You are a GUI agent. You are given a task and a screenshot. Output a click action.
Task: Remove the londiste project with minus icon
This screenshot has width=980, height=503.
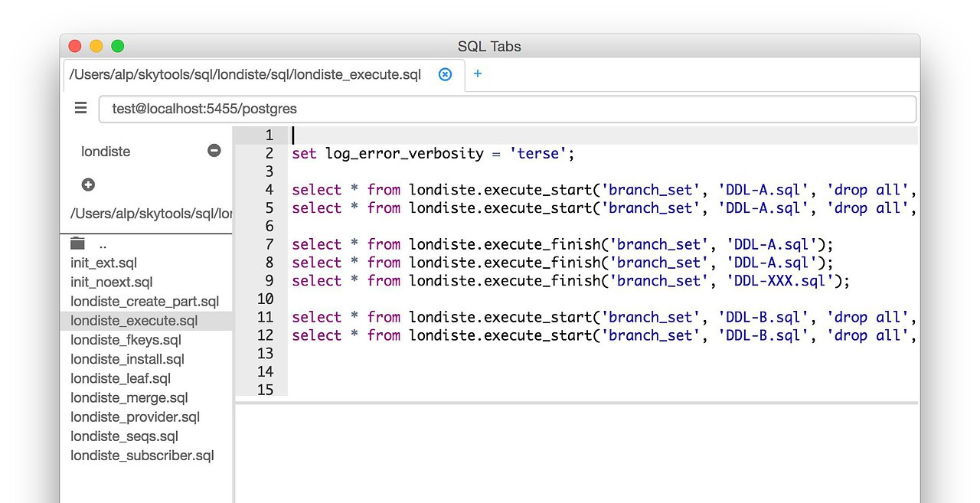tap(214, 151)
